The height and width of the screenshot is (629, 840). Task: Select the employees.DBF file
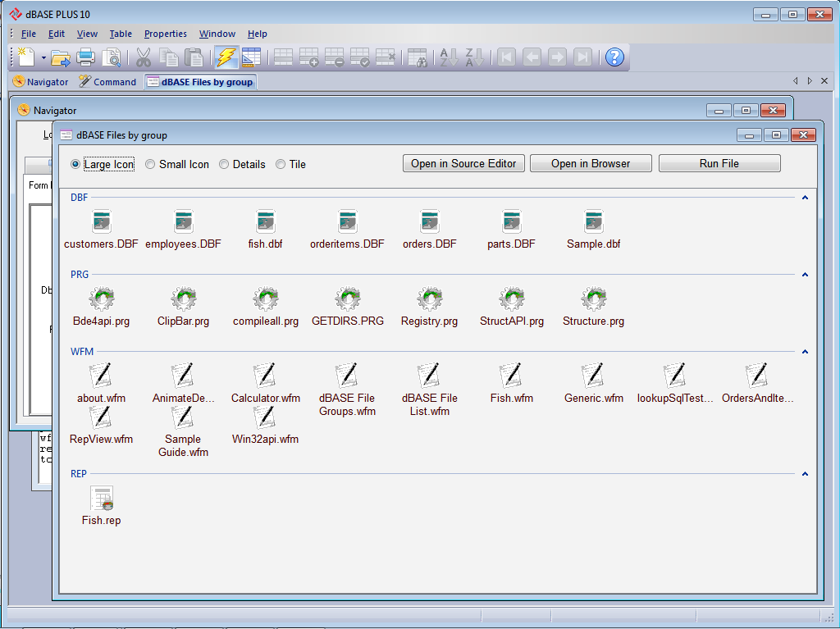coord(183,229)
